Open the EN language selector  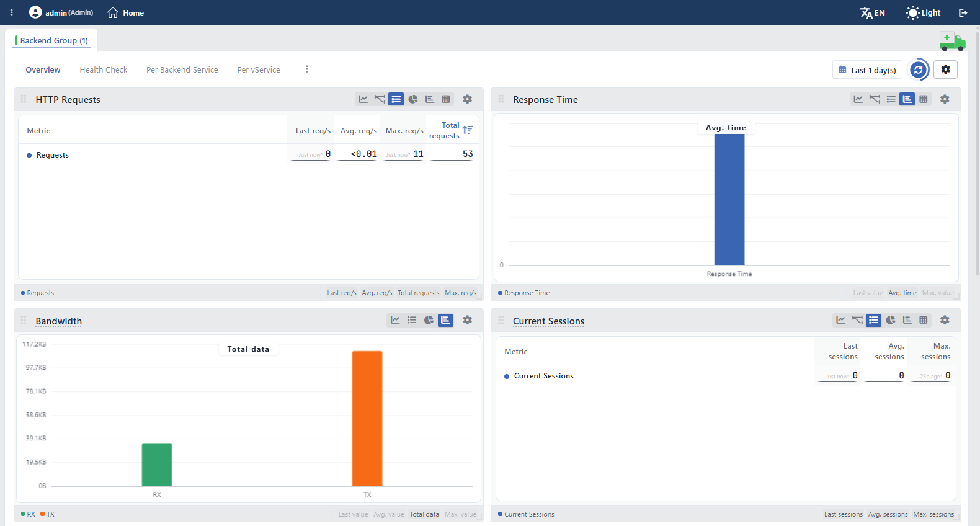873,12
